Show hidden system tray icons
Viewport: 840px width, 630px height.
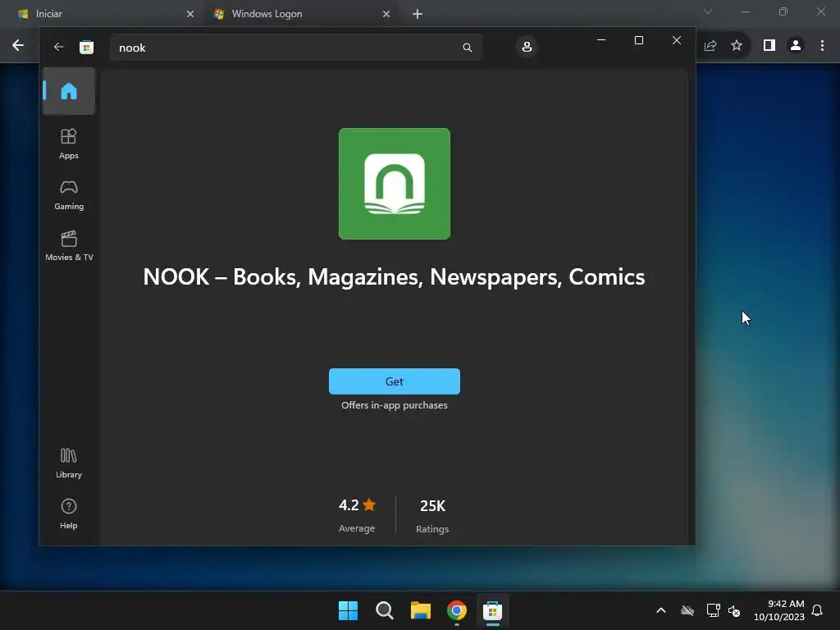(661, 610)
